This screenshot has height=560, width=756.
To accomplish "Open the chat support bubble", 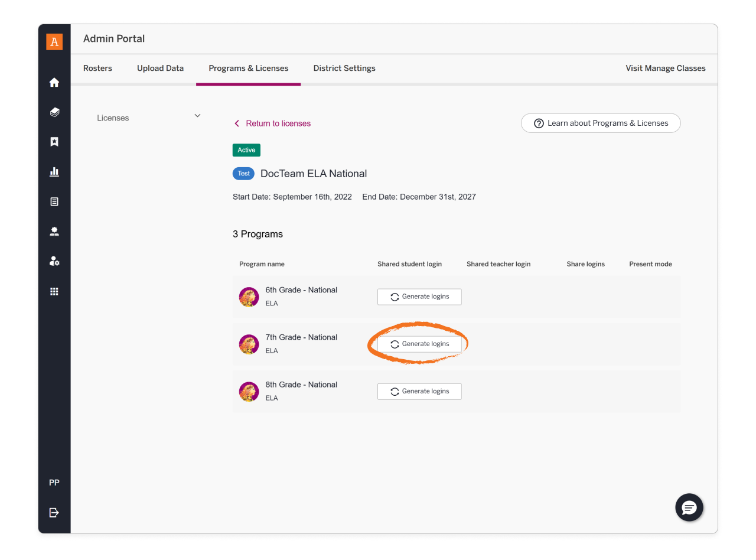I will click(x=689, y=507).
